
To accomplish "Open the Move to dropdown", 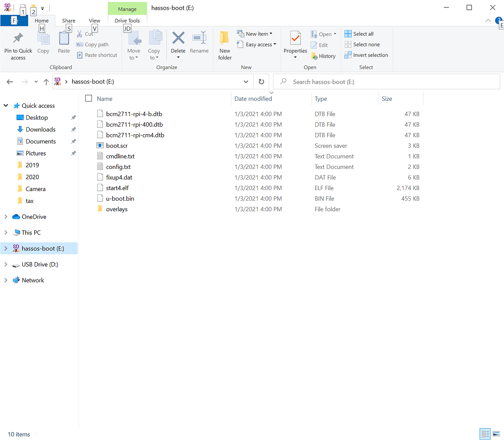I will click(x=134, y=44).
